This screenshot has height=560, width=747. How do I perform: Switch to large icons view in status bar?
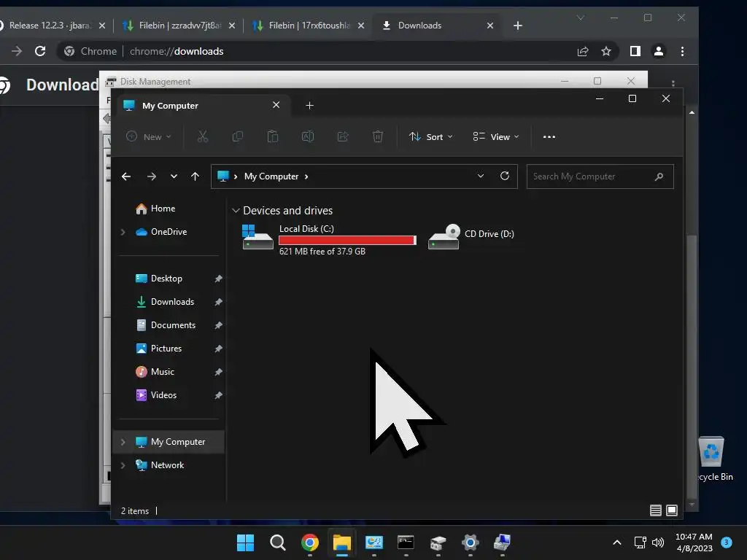(x=672, y=510)
